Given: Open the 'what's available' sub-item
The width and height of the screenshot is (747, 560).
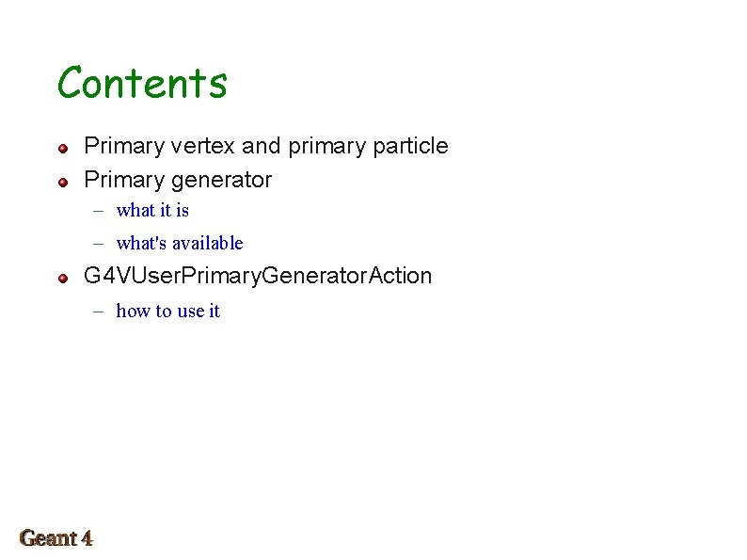Looking at the screenshot, I should click(180, 243).
